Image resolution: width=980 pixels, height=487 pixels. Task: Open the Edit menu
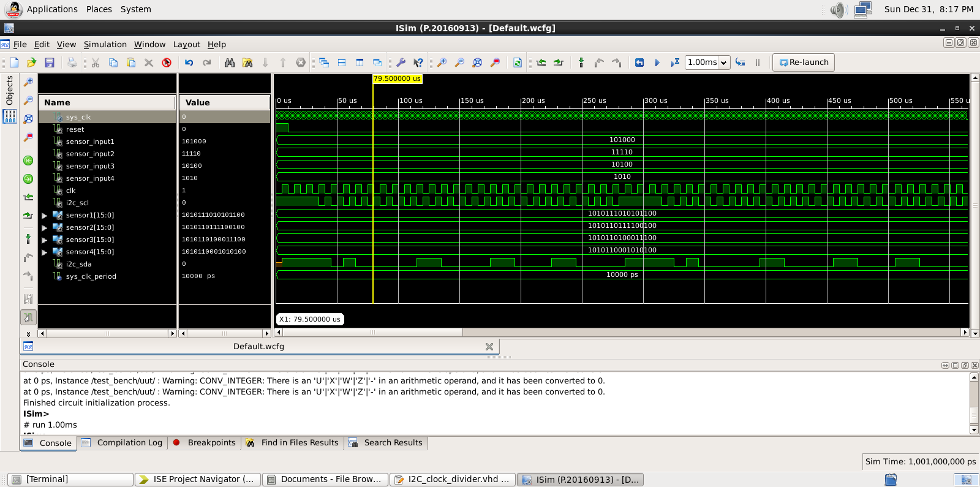pyautogui.click(x=42, y=45)
